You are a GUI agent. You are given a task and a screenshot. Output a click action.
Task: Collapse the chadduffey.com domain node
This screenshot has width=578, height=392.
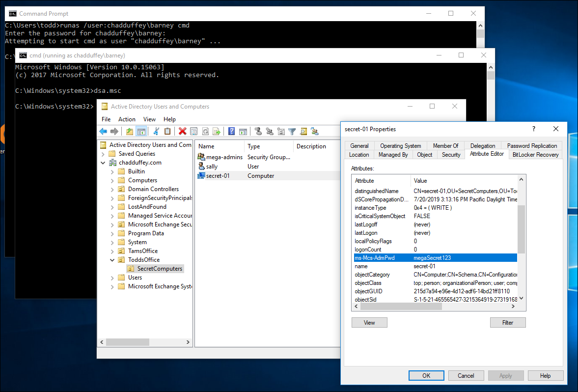tap(103, 163)
